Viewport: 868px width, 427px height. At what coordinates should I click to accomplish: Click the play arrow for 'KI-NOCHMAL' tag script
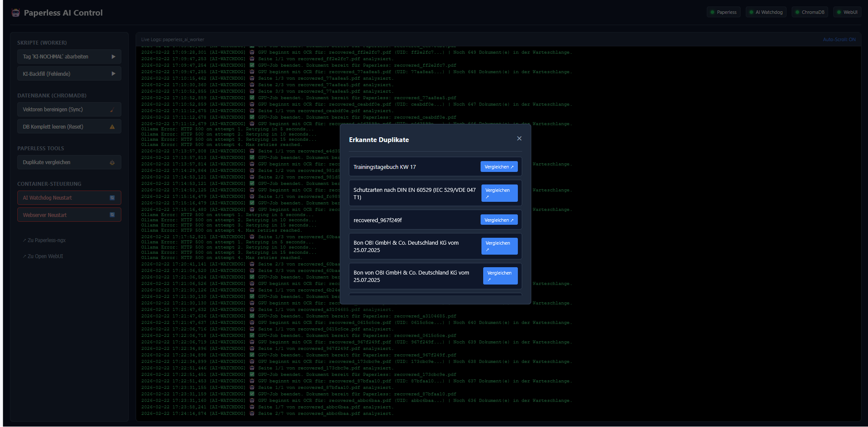(113, 57)
